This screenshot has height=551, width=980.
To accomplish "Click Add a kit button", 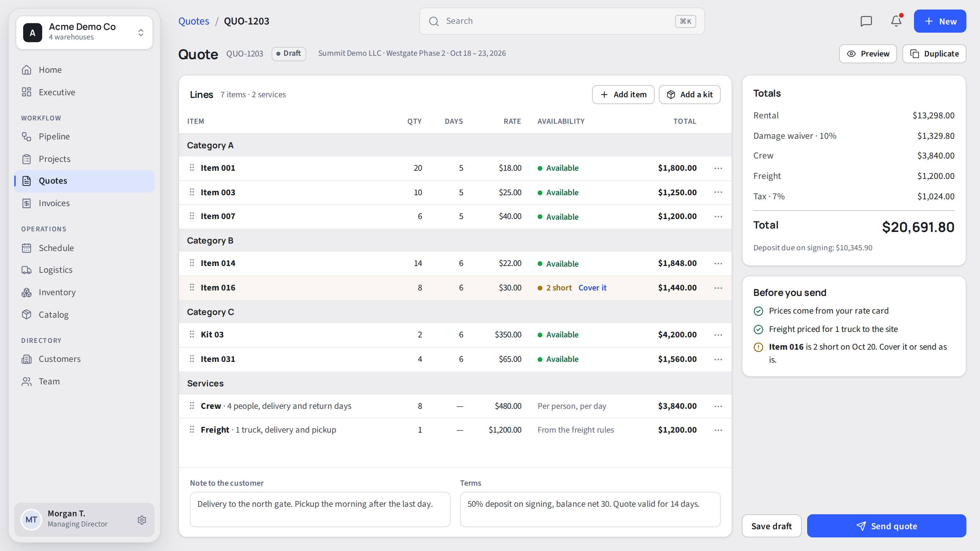I will tap(689, 94).
